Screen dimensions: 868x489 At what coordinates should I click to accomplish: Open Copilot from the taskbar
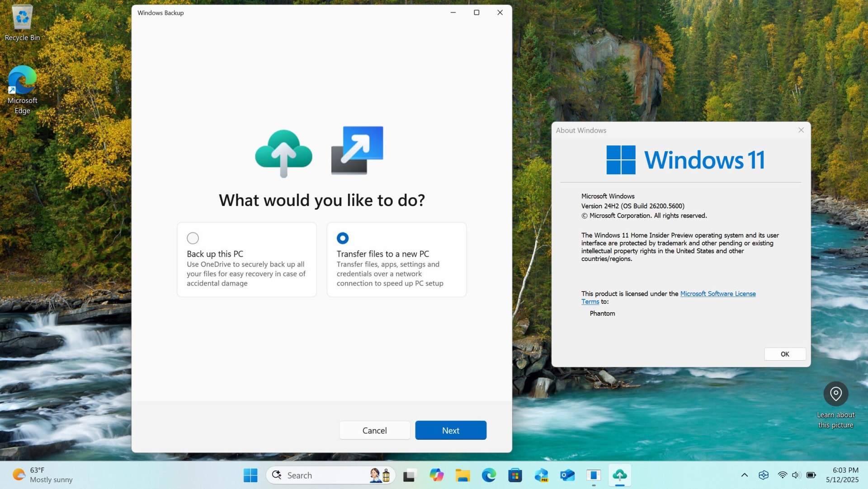(436, 475)
